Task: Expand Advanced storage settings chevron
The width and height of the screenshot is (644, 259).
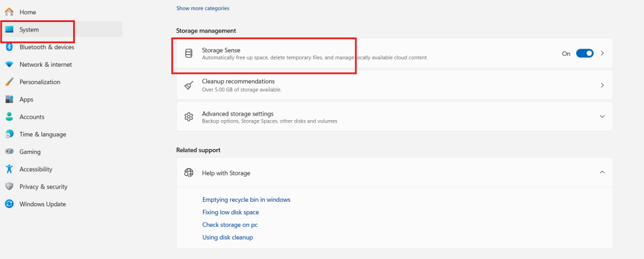Action: [x=602, y=116]
